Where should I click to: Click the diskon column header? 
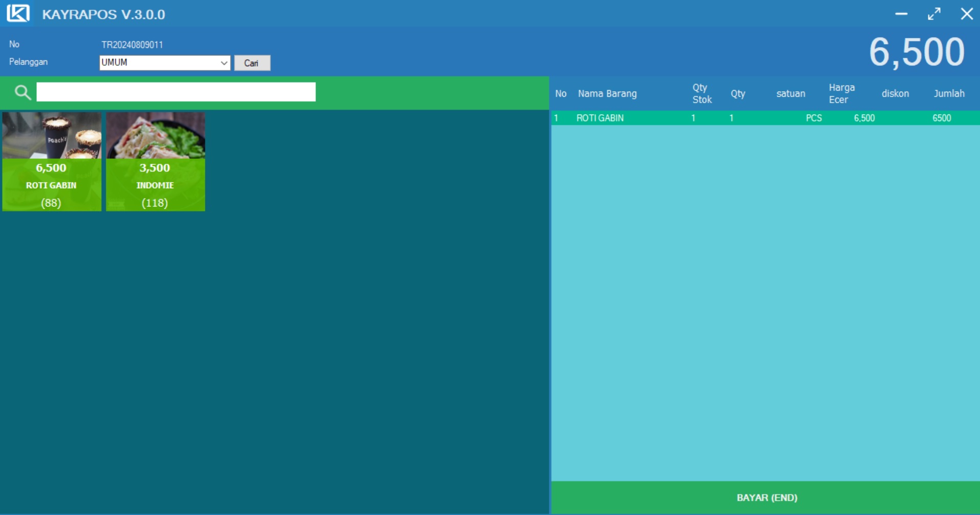click(895, 94)
